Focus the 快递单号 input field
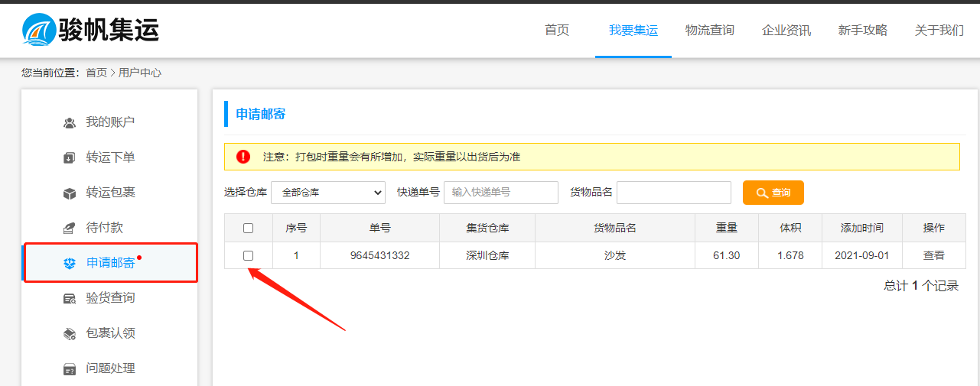 click(x=500, y=193)
